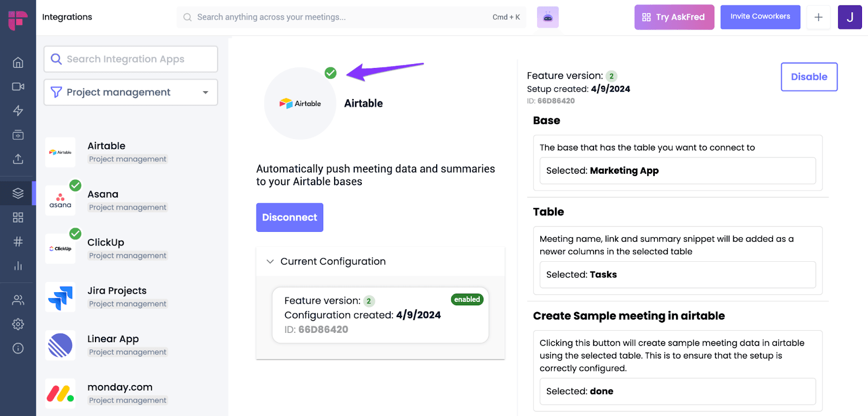The image size is (868, 416).
Task: Click the Fireflies logo in sidebar
Action: pos(18,20)
